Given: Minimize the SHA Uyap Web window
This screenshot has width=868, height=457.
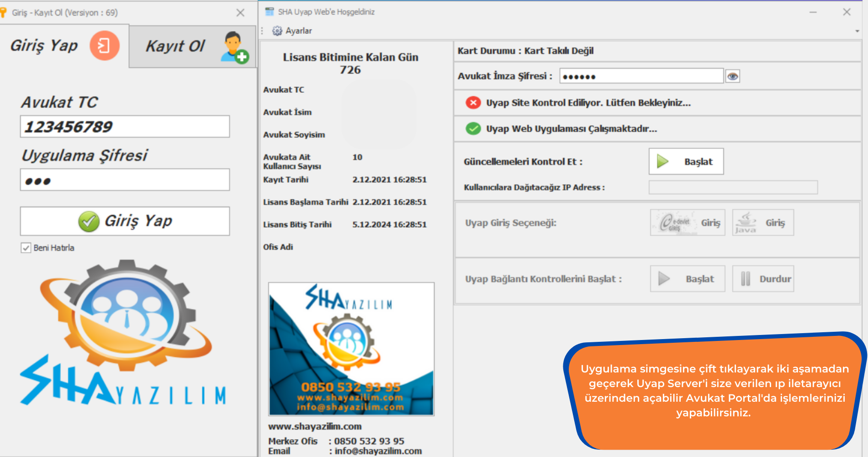Looking at the screenshot, I should pyautogui.click(x=813, y=12).
